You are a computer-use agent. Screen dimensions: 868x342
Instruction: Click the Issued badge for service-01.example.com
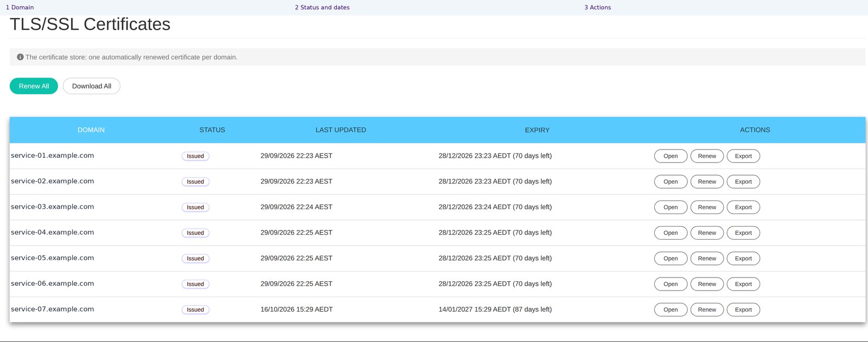(195, 156)
